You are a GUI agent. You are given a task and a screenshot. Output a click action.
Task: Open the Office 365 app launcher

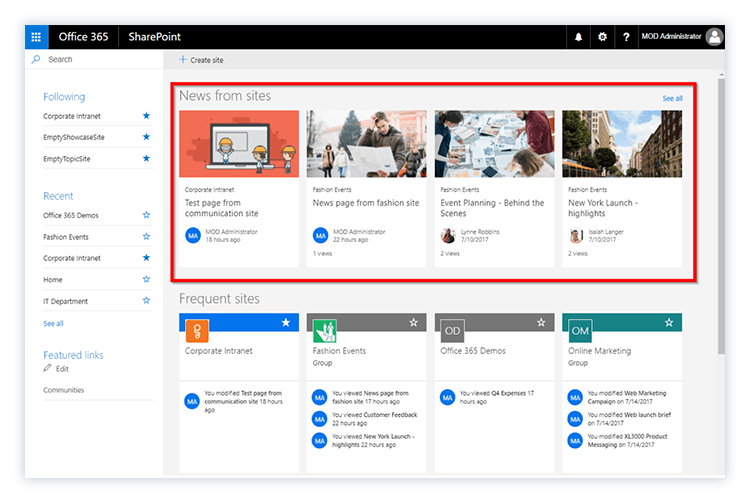[x=36, y=37]
